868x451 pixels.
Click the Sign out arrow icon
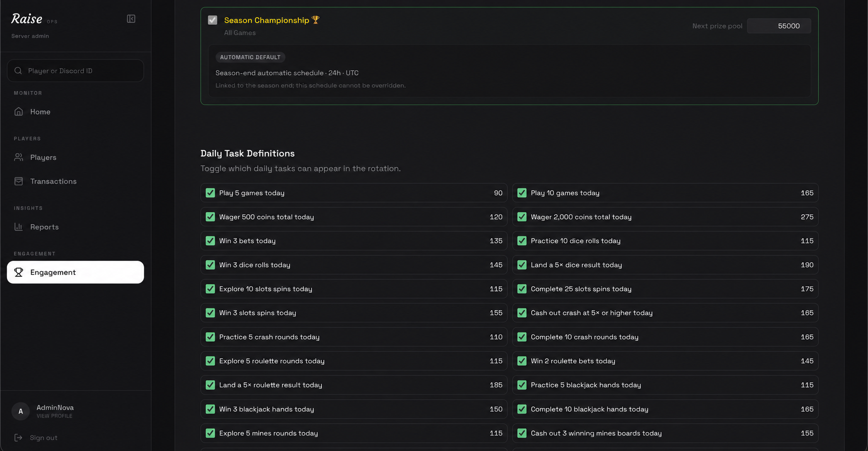pyautogui.click(x=18, y=438)
